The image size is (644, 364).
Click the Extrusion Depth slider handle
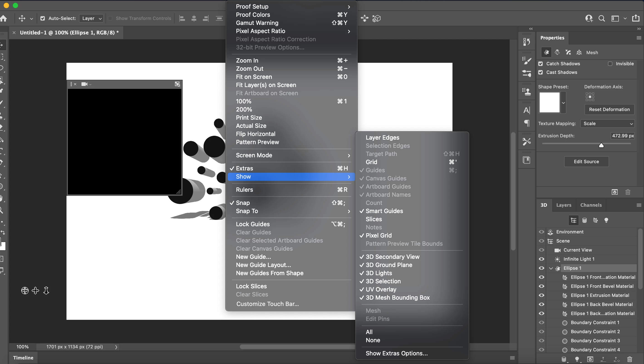(x=601, y=145)
